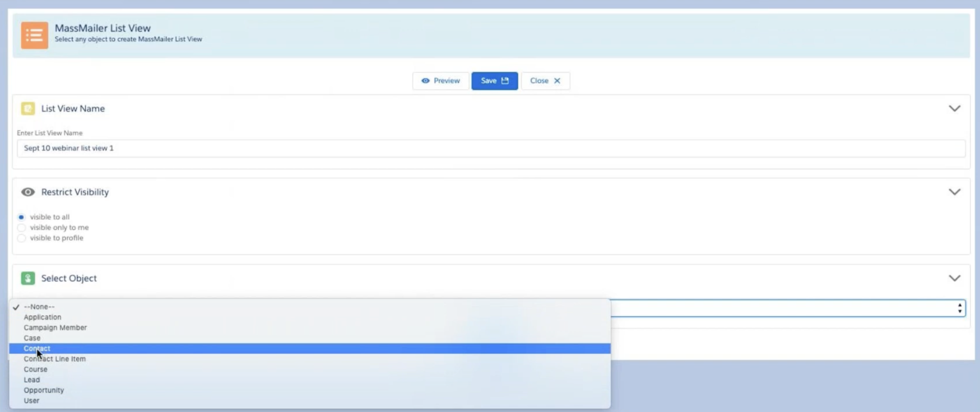Select the highlighted Contact option
Screen dimensions: 980x412
310,348
